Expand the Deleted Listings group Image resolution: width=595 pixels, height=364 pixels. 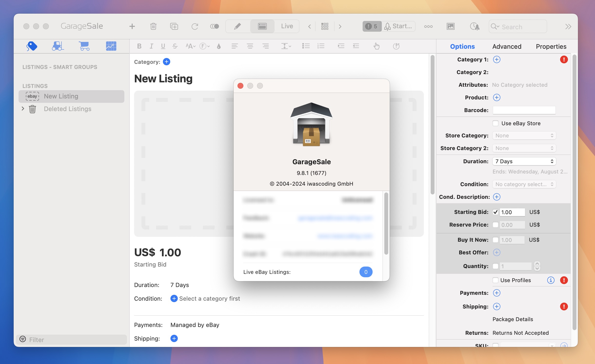point(23,109)
